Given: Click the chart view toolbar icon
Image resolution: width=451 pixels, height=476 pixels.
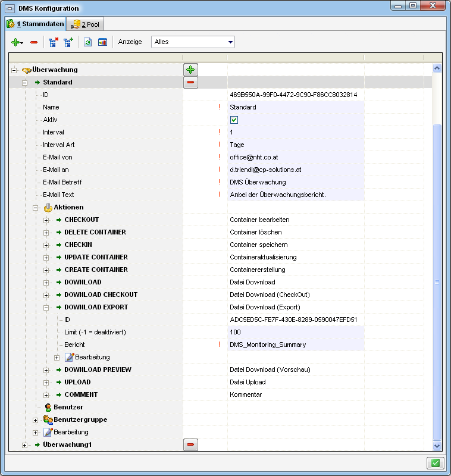Looking at the screenshot, I should [x=102, y=42].
